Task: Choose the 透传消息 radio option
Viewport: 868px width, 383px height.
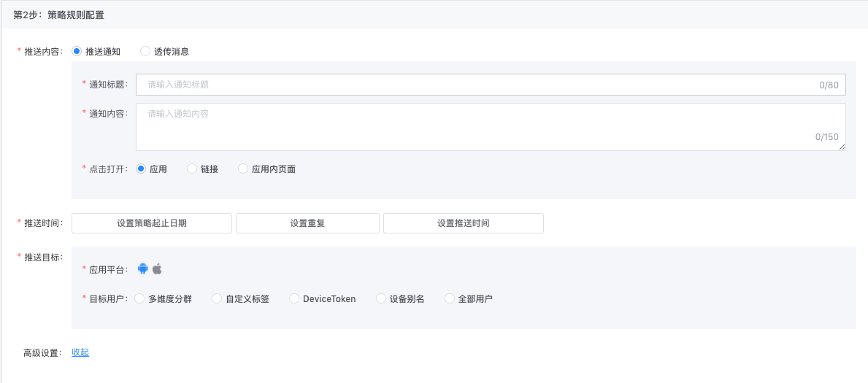Action: pyautogui.click(x=145, y=51)
